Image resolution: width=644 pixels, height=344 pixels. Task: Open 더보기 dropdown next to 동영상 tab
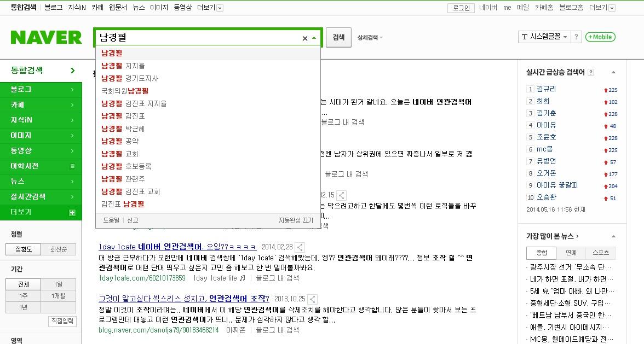pyautogui.click(x=210, y=7)
